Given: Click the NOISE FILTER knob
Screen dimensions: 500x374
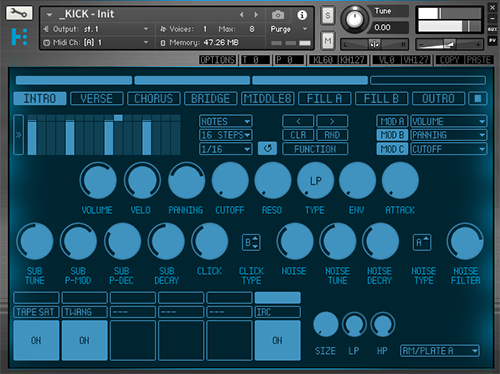Looking at the screenshot, I should pos(465,241).
